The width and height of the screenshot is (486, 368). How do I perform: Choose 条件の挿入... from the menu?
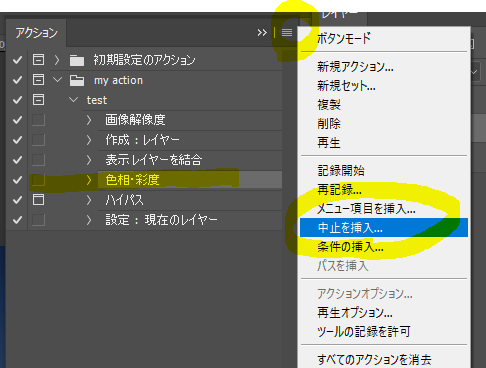(x=384, y=247)
